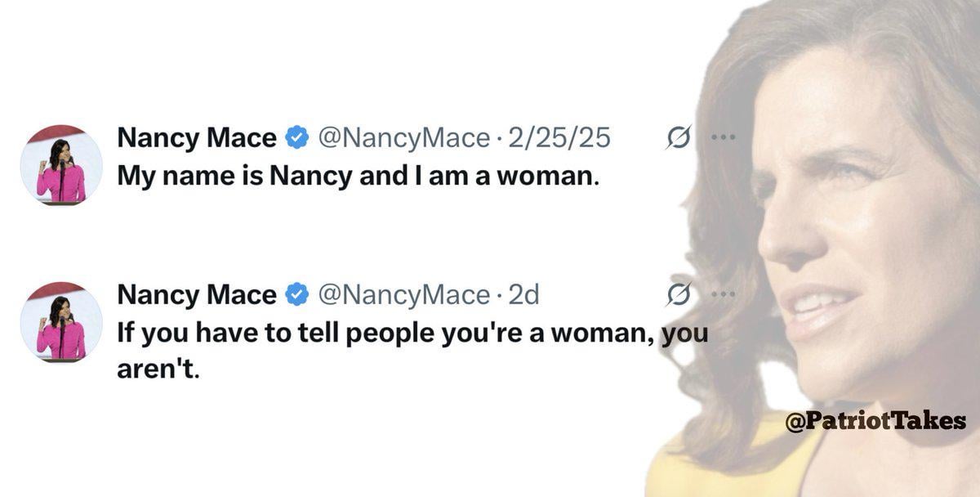Click the verified badge on the first tweet
The width and height of the screenshot is (980, 497).
click(296, 139)
